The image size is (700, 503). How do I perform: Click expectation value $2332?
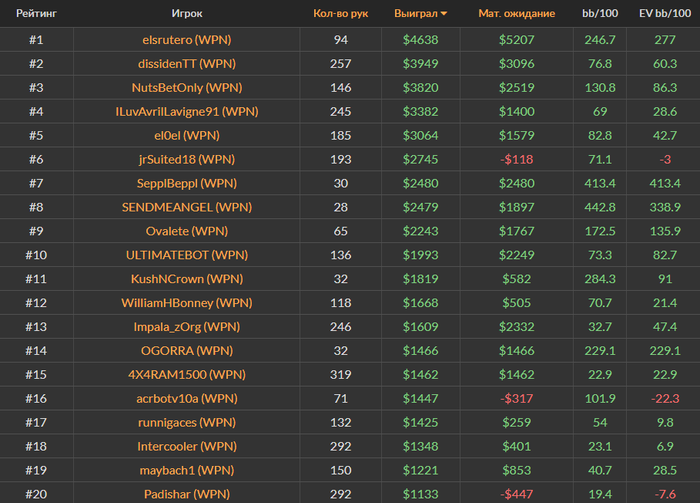point(517,327)
